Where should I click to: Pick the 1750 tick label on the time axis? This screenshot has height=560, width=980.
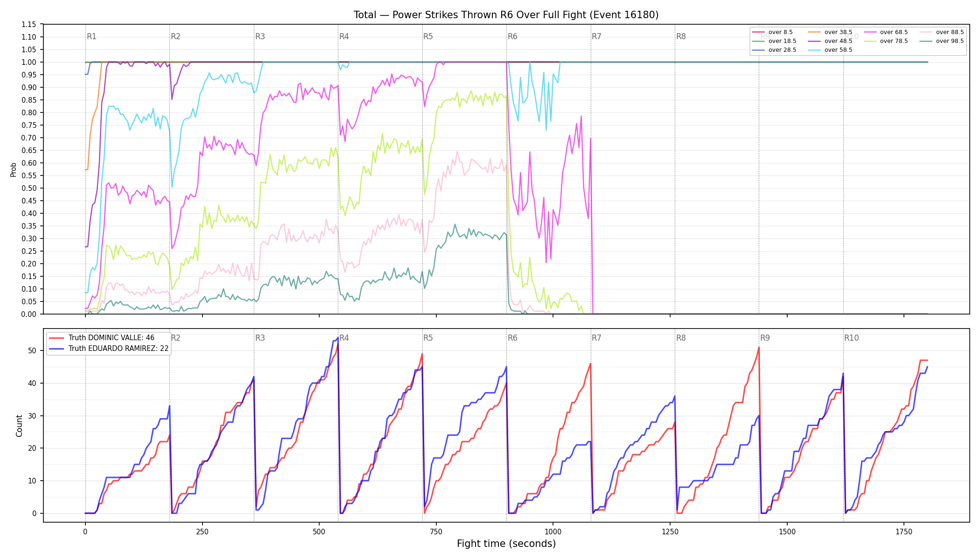[x=904, y=532]
